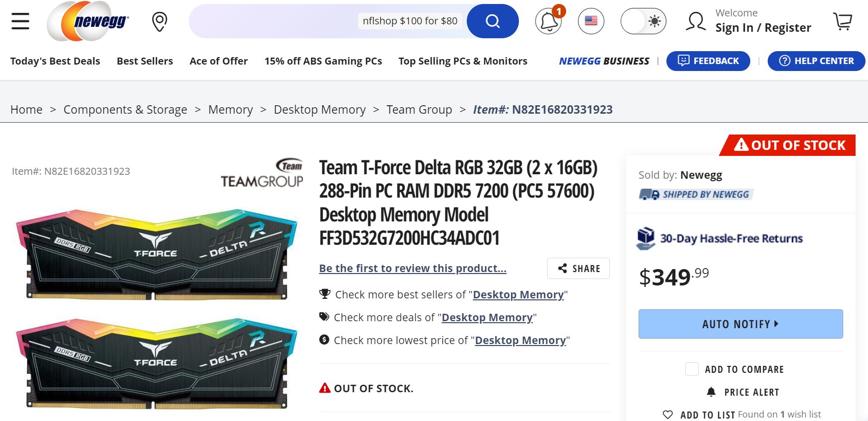Open the notifications bell
This screenshot has height=421, width=868.
tap(549, 21)
